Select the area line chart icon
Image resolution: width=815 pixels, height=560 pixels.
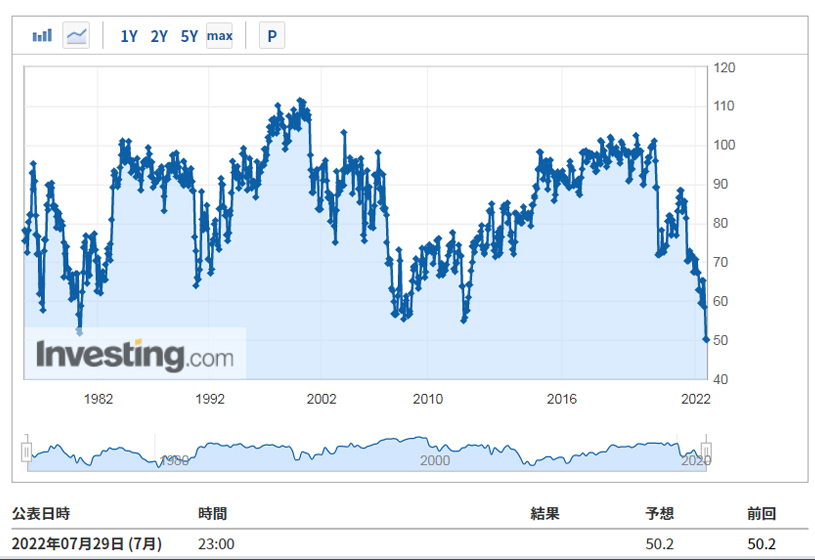point(76,36)
